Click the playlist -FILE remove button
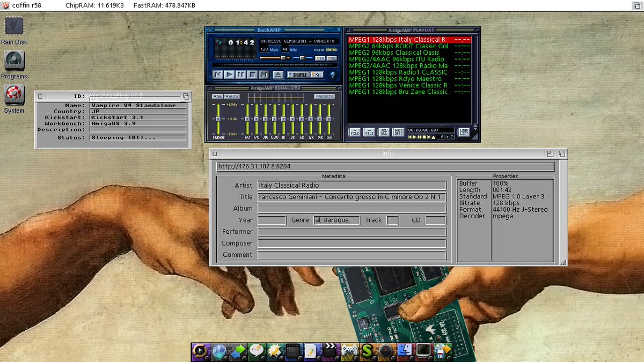Screen dimensions: 644x362 click(369, 131)
